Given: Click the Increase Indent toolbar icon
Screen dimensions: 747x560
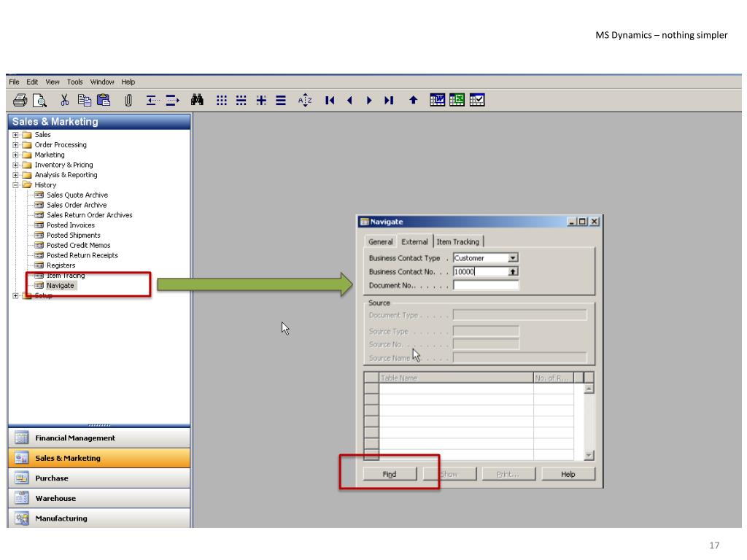Looking at the screenshot, I should (172, 100).
